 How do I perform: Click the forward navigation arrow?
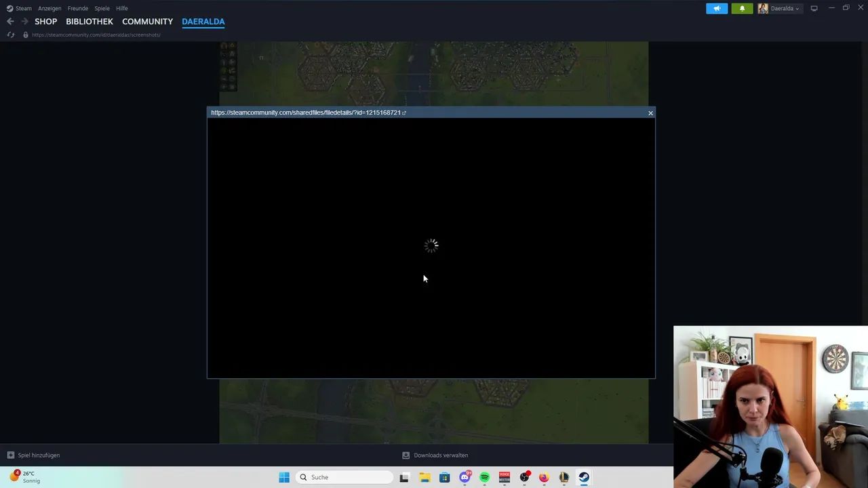coord(24,22)
